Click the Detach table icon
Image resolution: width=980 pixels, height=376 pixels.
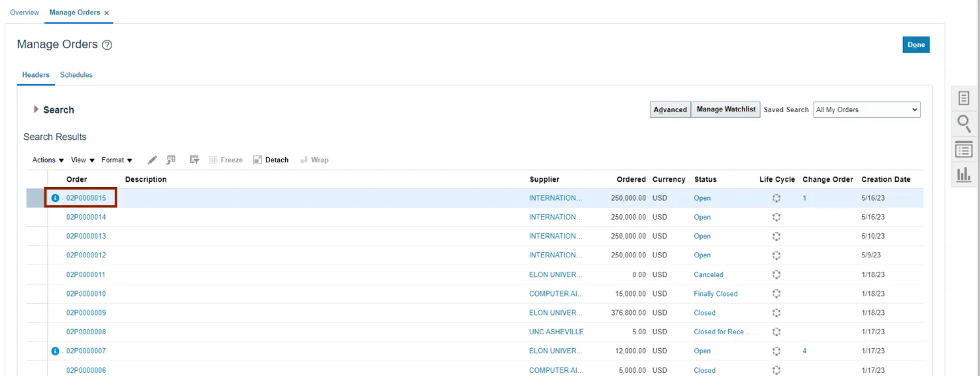[271, 160]
